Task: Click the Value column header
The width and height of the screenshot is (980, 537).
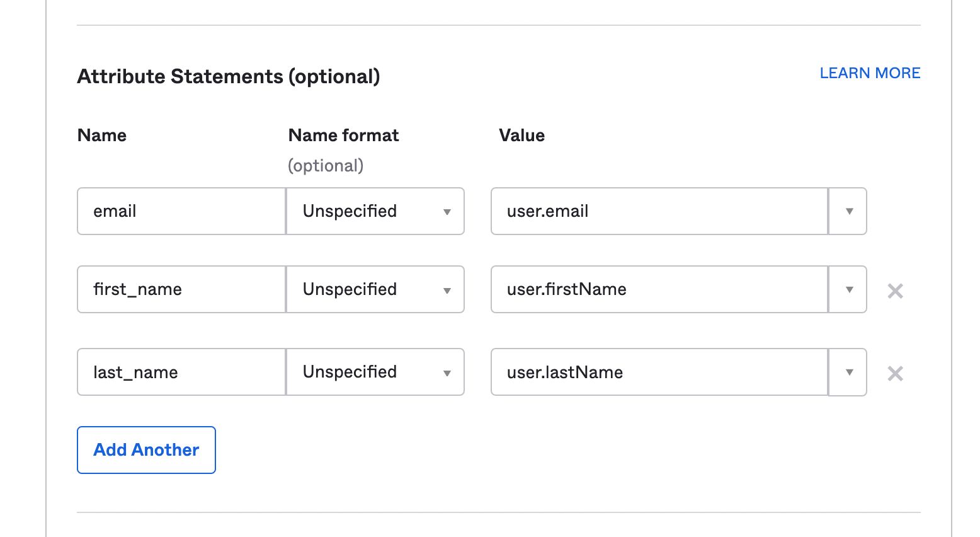Action: (521, 136)
